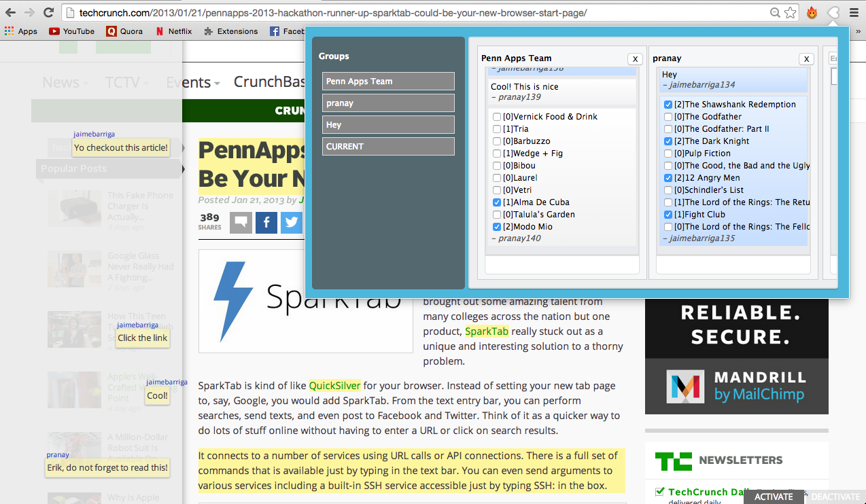Screen dimensions: 866x504
Task: Click the 'Yo checkout this article!' sticky note
Action: [121, 147]
